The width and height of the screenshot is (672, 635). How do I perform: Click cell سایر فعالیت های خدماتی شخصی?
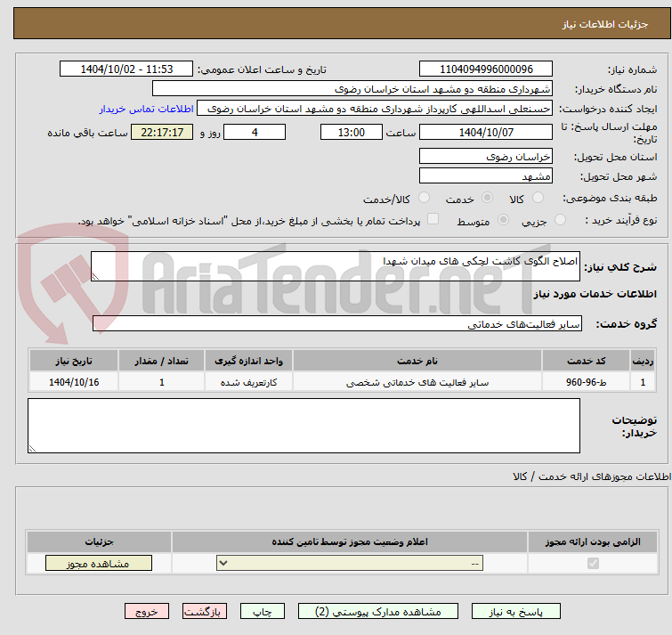417,382
